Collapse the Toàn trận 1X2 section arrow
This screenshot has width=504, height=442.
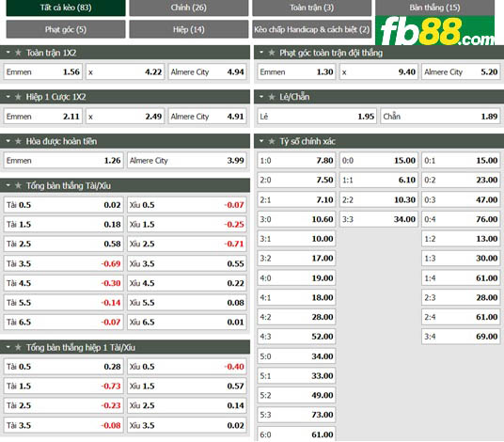point(8,52)
